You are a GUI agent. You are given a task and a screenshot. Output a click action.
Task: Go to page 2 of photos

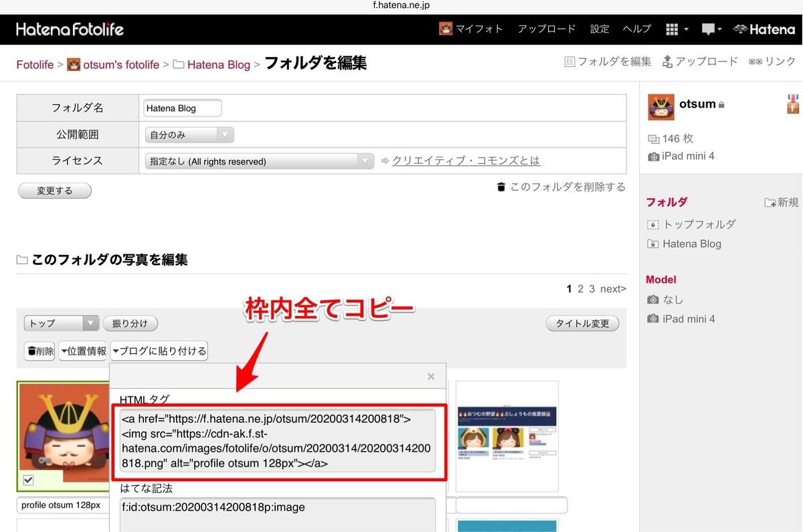pos(581,289)
